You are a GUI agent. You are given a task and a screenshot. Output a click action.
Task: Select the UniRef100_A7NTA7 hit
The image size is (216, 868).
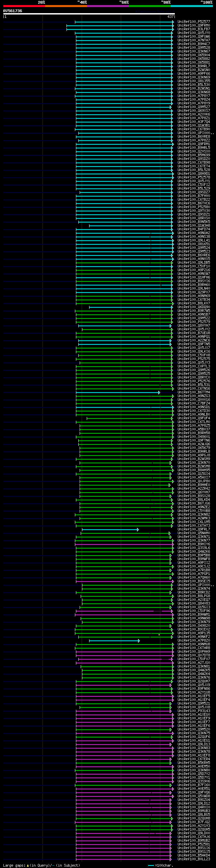194,40
